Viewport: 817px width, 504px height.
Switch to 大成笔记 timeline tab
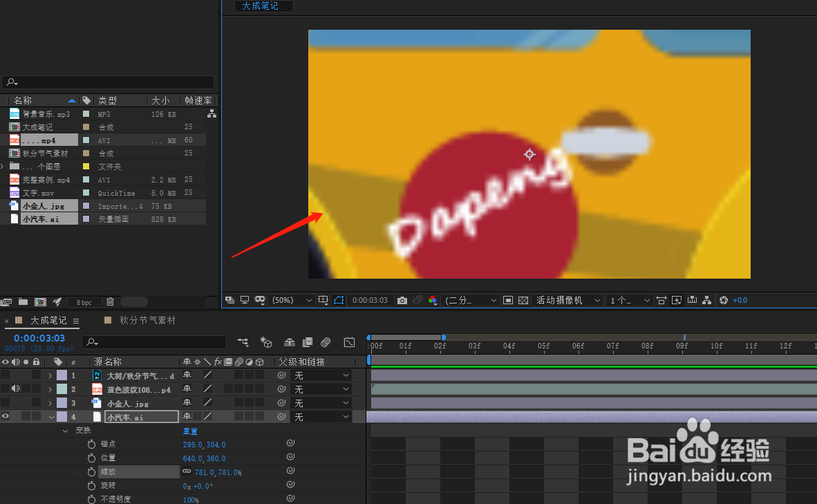[48, 320]
